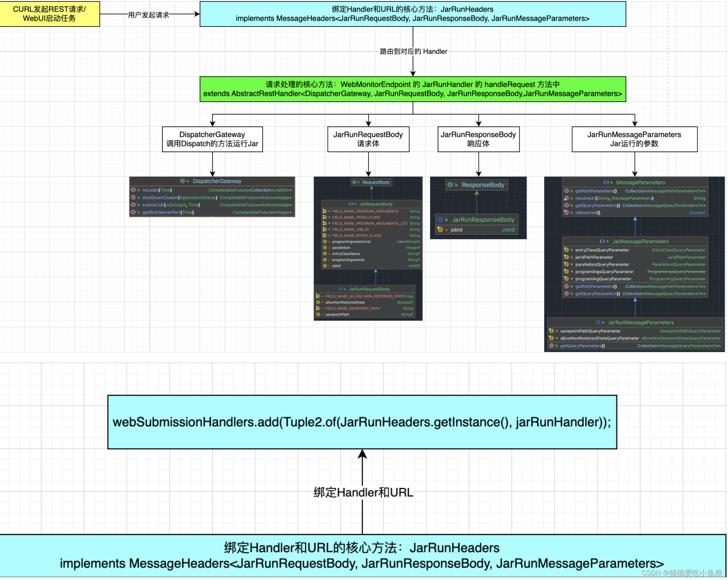728x580 pixels.
Task: Select the green JarRunHandler handleRequest box
Action: (413, 89)
